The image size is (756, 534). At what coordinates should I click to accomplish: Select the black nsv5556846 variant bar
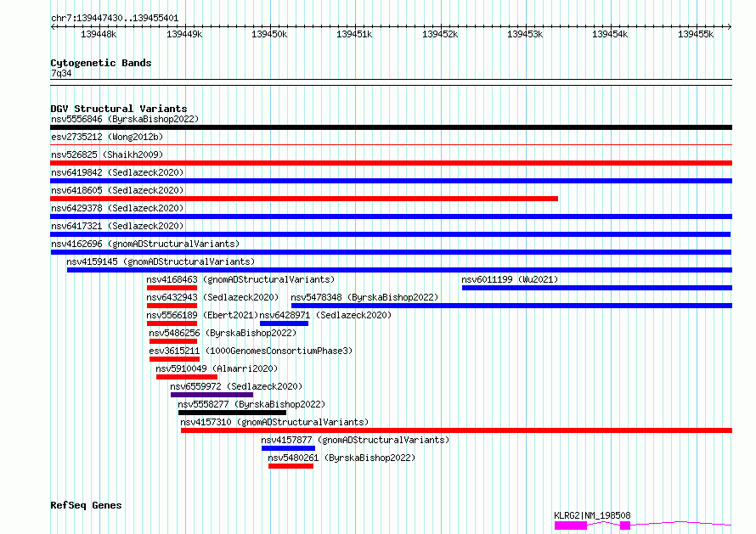[391, 127]
